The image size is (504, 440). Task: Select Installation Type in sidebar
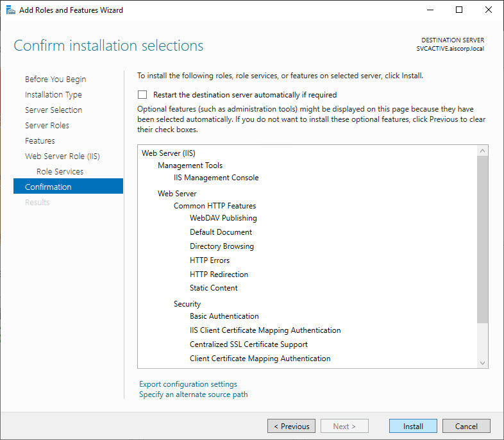[53, 95]
